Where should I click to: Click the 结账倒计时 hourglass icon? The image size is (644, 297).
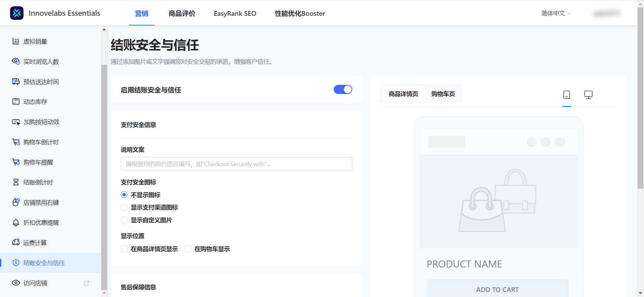[x=16, y=182]
